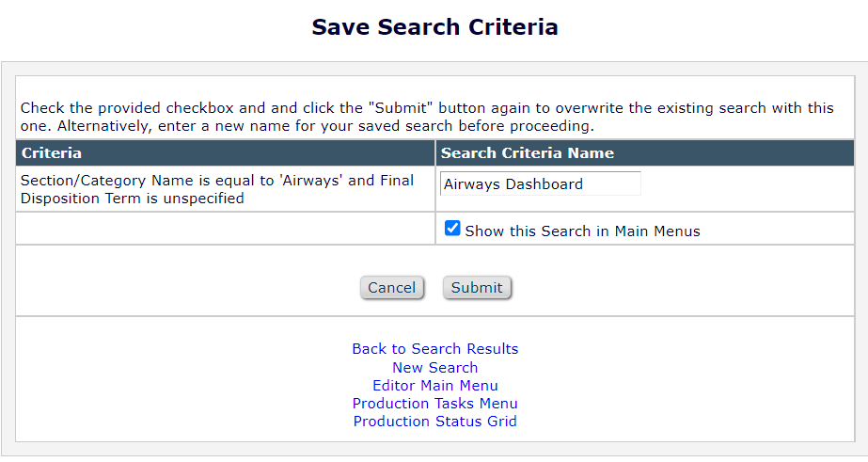Go Back to Search Results
The width and height of the screenshot is (868, 462).
tap(434, 349)
